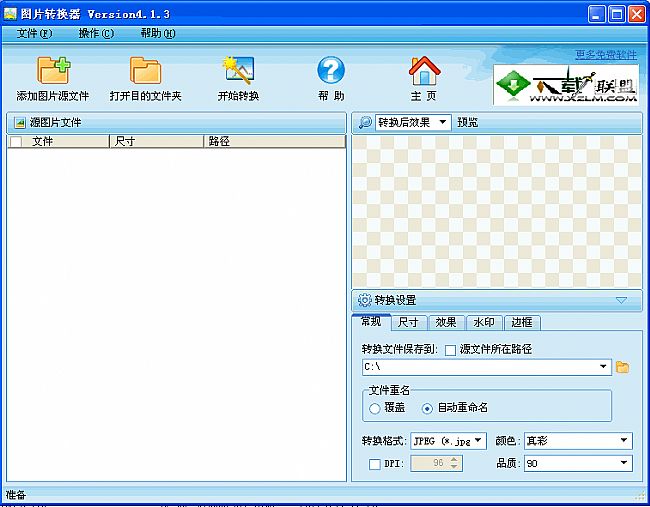Click the 准备 status bar text

pyautogui.click(x=16, y=495)
